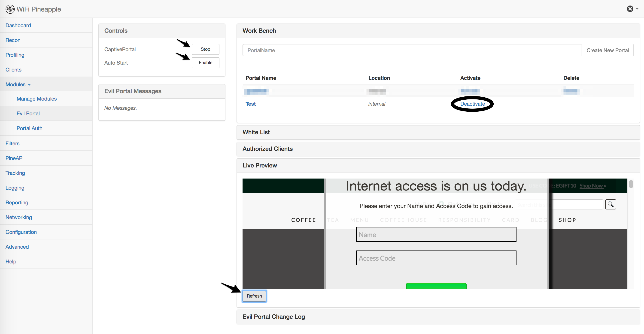
Task: Refresh the Live Preview
Action: click(254, 296)
